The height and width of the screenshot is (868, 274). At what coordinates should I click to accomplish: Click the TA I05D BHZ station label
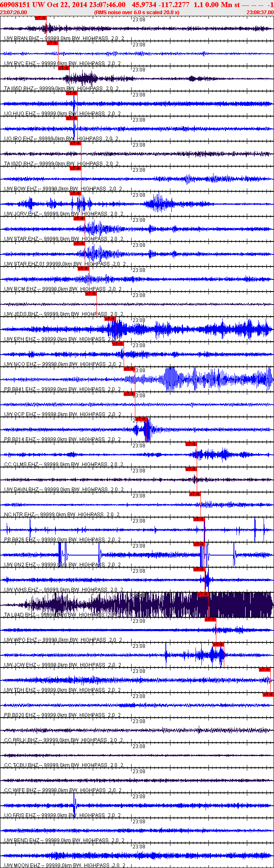[19, 89]
